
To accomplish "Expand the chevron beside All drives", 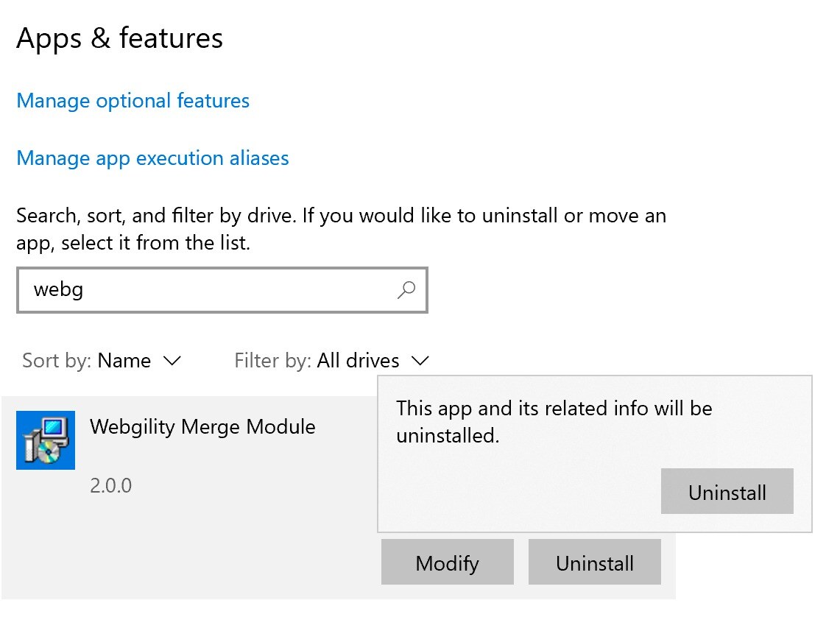I will pyautogui.click(x=420, y=361).
